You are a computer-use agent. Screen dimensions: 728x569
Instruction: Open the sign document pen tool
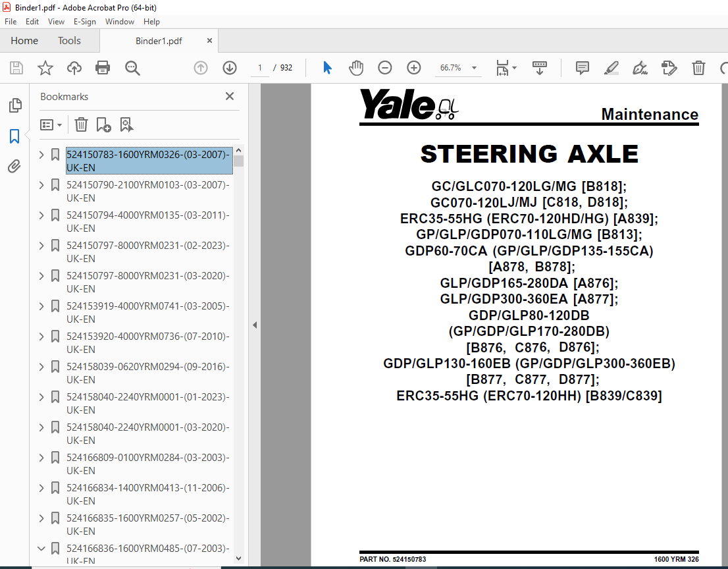pos(640,68)
